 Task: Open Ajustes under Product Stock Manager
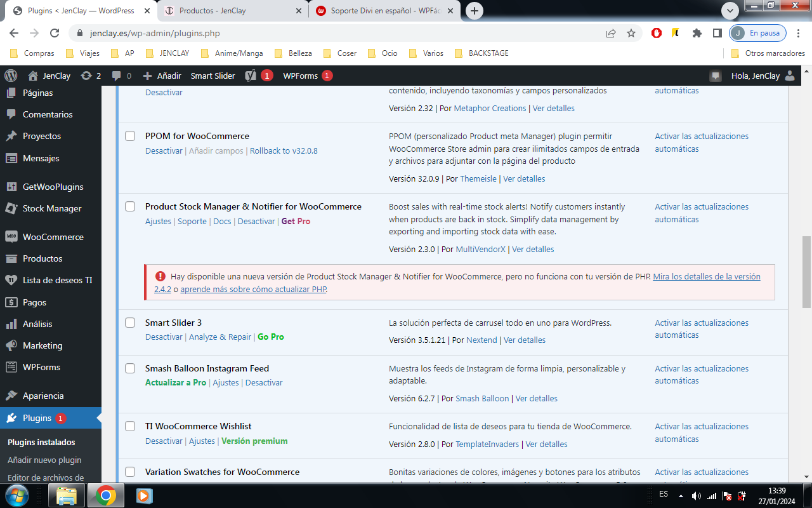click(x=158, y=222)
